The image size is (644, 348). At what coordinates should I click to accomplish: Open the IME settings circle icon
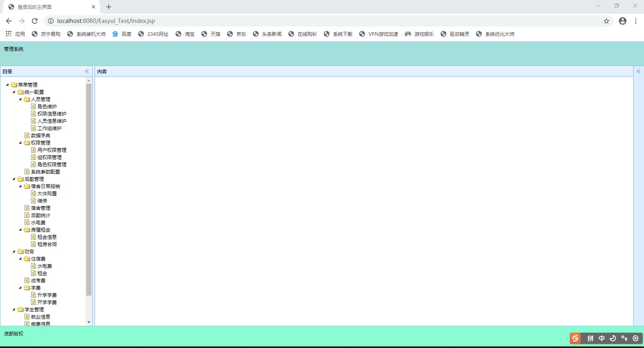click(636, 338)
